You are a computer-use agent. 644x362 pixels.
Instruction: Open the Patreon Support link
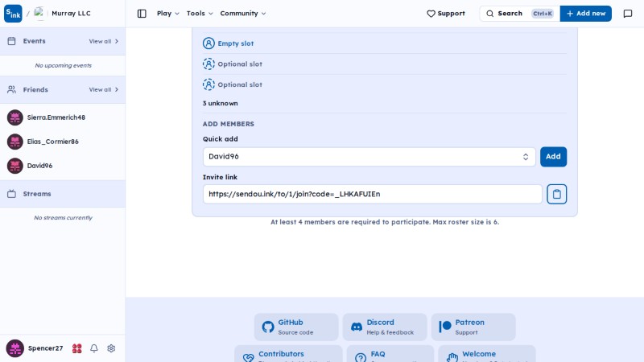coord(473,327)
